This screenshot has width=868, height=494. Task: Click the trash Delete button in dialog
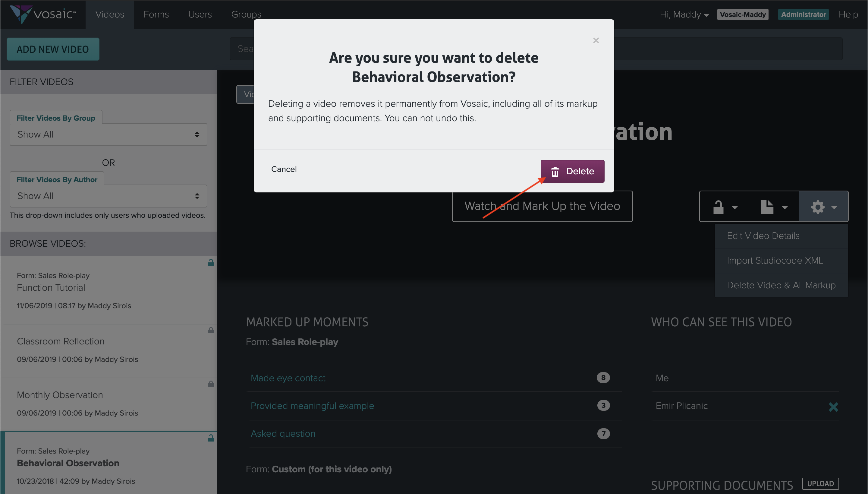point(572,171)
